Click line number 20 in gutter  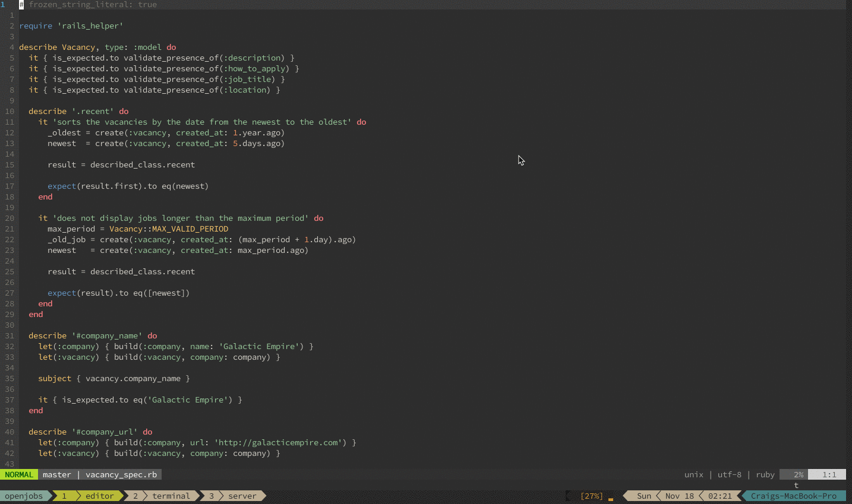[x=10, y=218]
